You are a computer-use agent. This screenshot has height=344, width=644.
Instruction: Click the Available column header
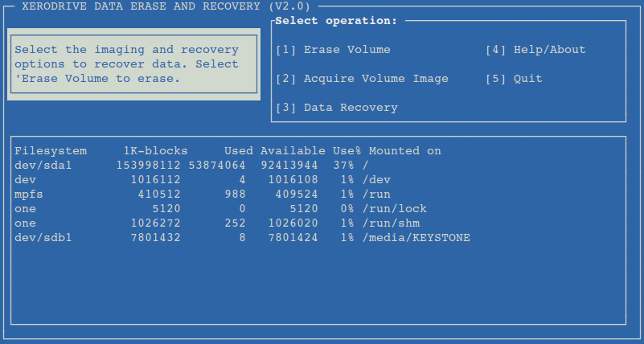(x=293, y=151)
